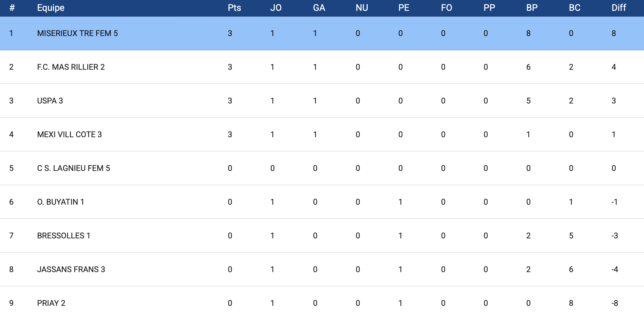Click the O. BUYATIN 1 team name
Screen dimensions: 644x319
pyautogui.click(x=61, y=202)
